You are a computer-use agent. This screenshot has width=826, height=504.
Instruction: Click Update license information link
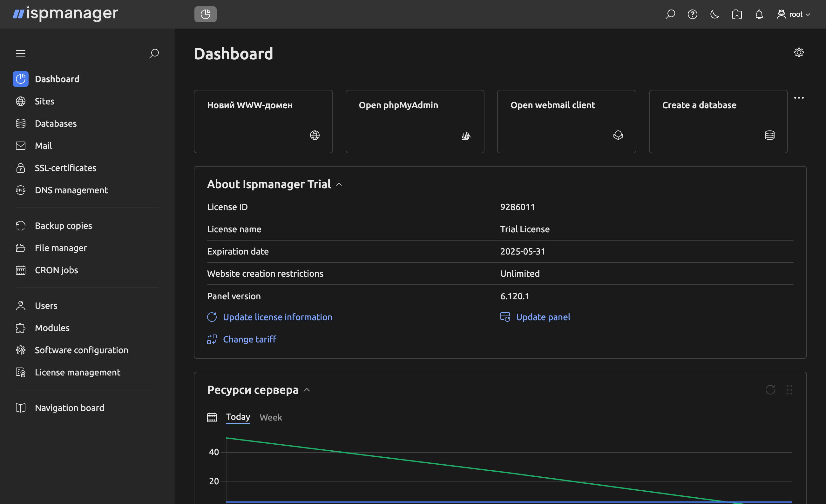point(270,317)
